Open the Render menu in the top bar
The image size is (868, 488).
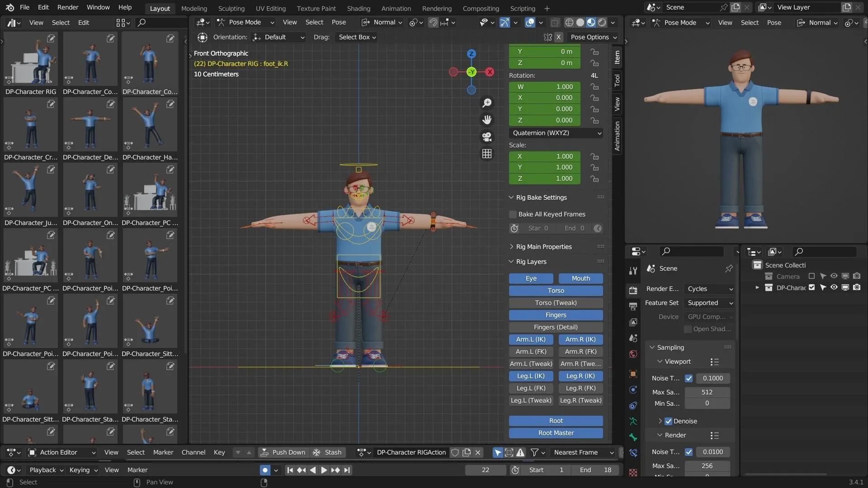click(67, 8)
